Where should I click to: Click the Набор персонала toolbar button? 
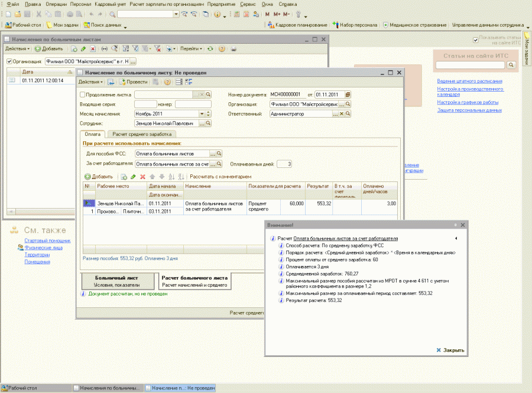[x=355, y=25]
